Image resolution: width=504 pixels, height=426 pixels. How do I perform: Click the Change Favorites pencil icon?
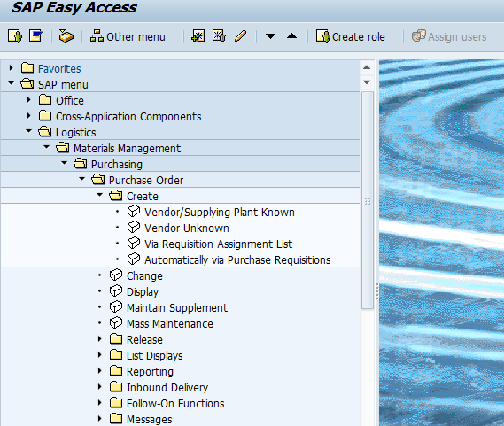pos(240,36)
